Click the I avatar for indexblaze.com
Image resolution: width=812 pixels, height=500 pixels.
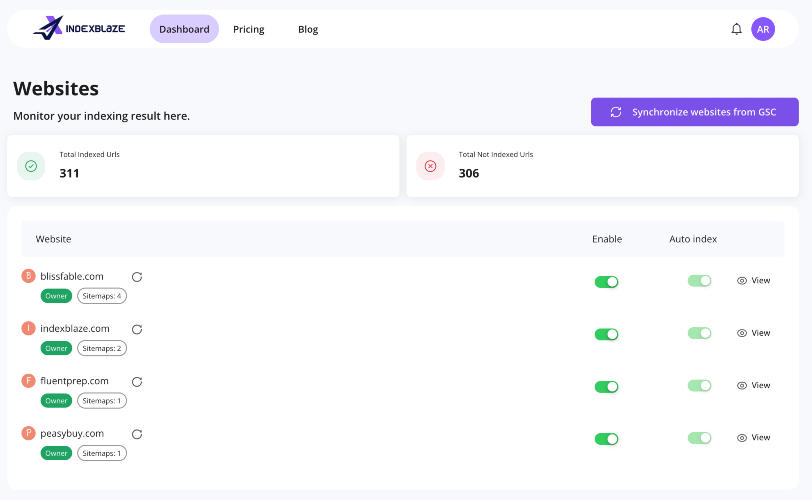tap(28, 328)
